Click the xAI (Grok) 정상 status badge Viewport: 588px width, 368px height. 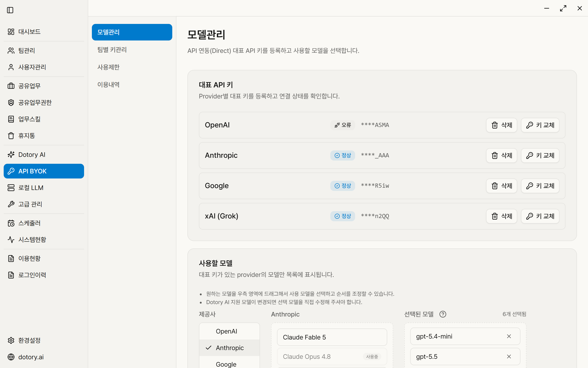[343, 216]
